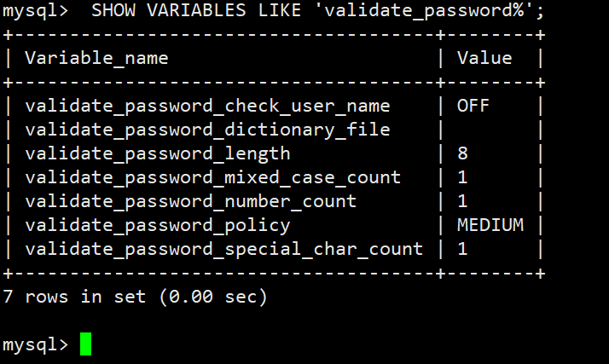Select the validate_password_number_count variable name
609x364 pixels.
pos(191,201)
